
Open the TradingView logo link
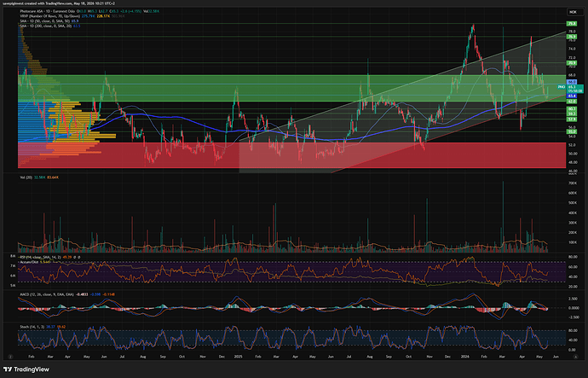click(x=26, y=369)
